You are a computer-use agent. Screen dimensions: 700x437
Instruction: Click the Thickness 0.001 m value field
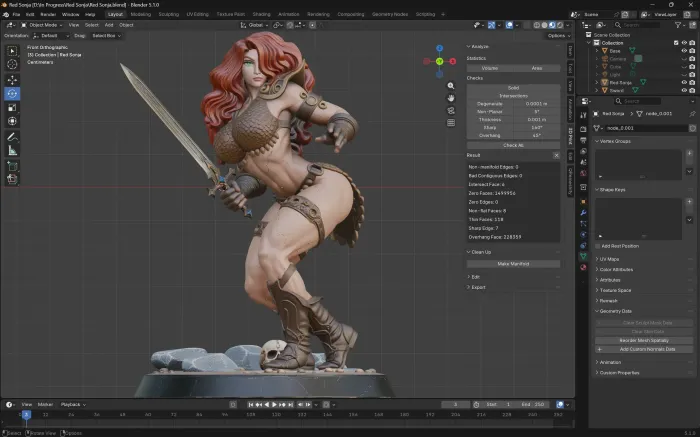(x=537, y=120)
